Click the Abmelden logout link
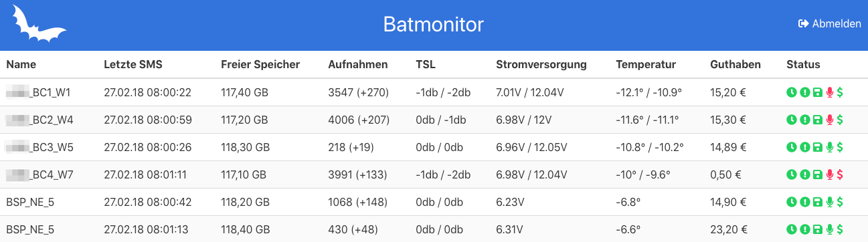The width and height of the screenshot is (868, 242). pyautogui.click(x=830, y=23)
